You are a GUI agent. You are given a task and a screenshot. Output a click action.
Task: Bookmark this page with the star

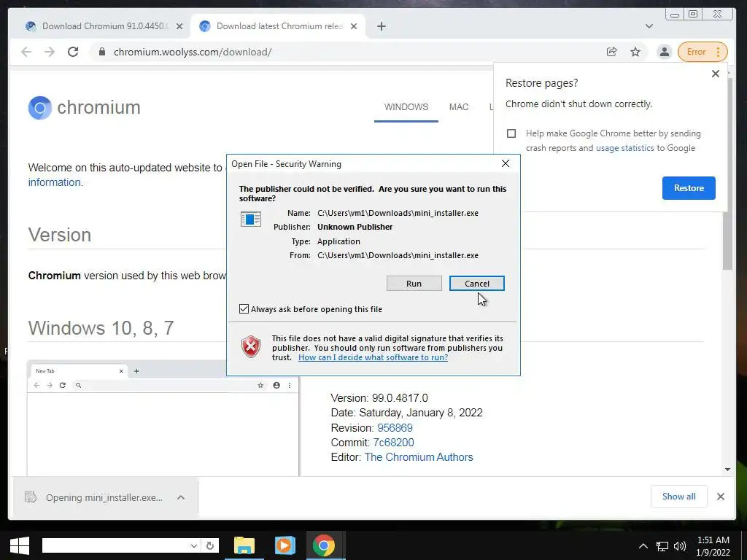635,52
